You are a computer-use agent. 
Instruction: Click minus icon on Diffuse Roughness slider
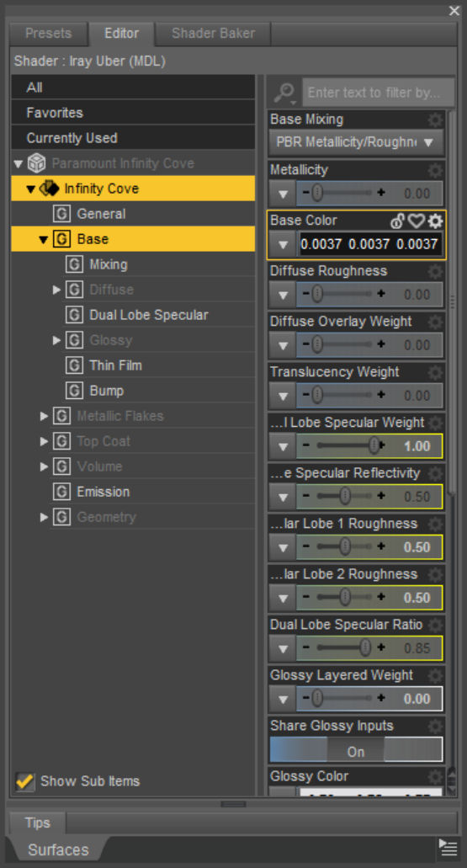pos(306,294)
